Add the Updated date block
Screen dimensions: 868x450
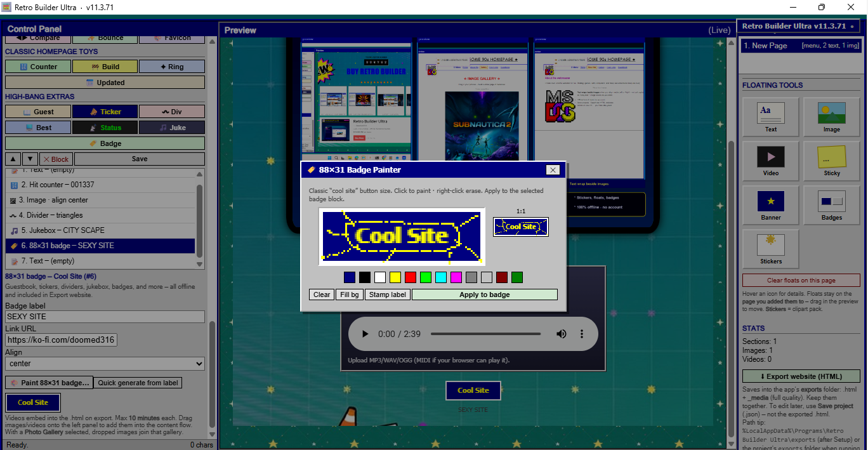pos(105,83)
